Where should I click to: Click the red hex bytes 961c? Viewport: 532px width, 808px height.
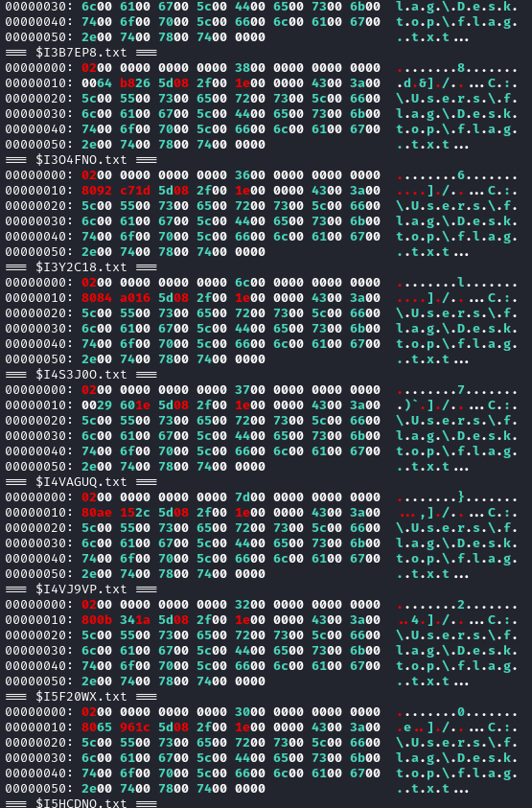[x=135, y=727]
